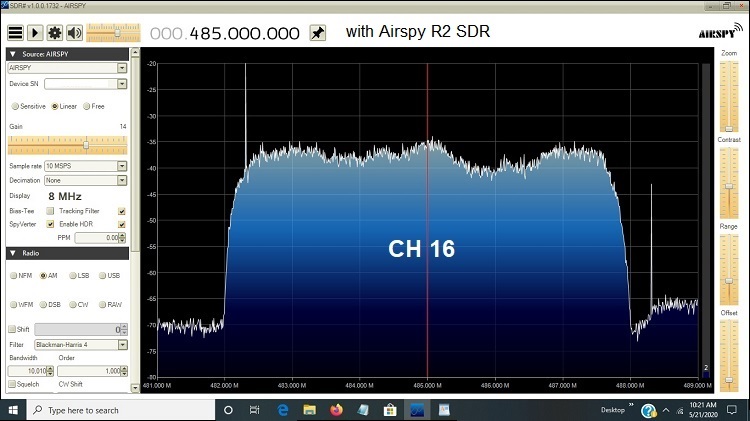
Task: Select the WFM demodulation mode
Action: tap(15, 304)
